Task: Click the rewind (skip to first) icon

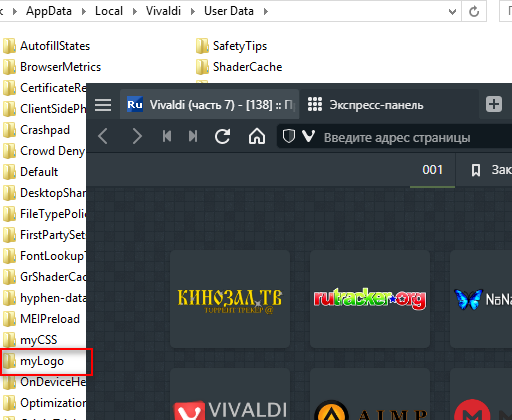Action: 167,136
